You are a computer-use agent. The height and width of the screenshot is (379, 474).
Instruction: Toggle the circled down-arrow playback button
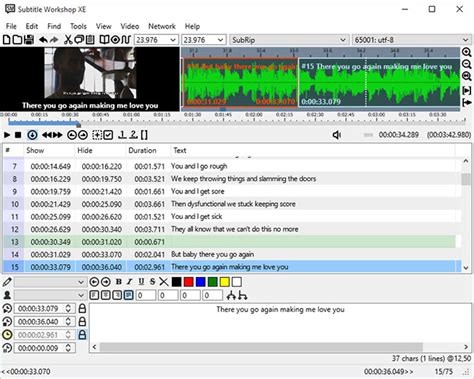tap(32, 135)
